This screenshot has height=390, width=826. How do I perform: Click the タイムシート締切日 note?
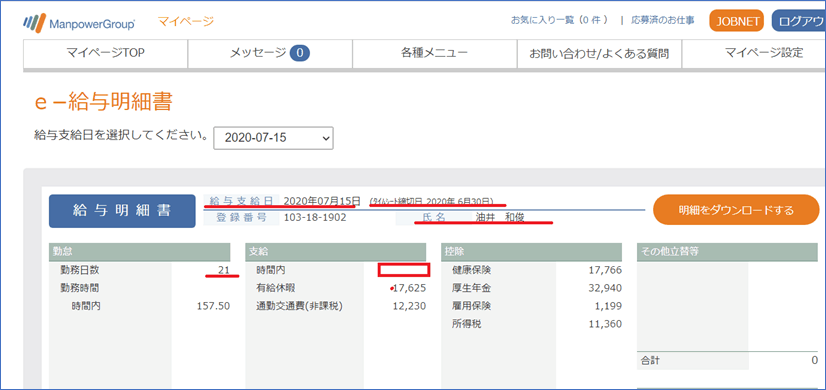431,201
